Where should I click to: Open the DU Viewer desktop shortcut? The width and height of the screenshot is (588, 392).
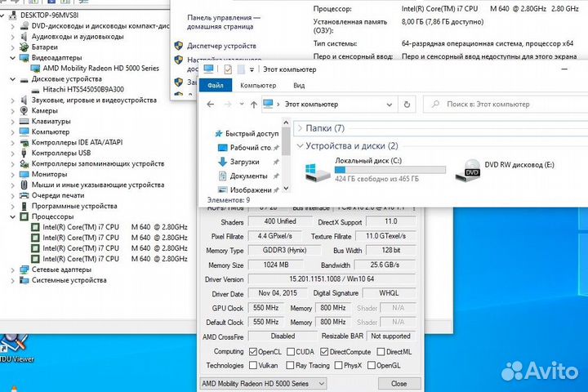[16, 347]
